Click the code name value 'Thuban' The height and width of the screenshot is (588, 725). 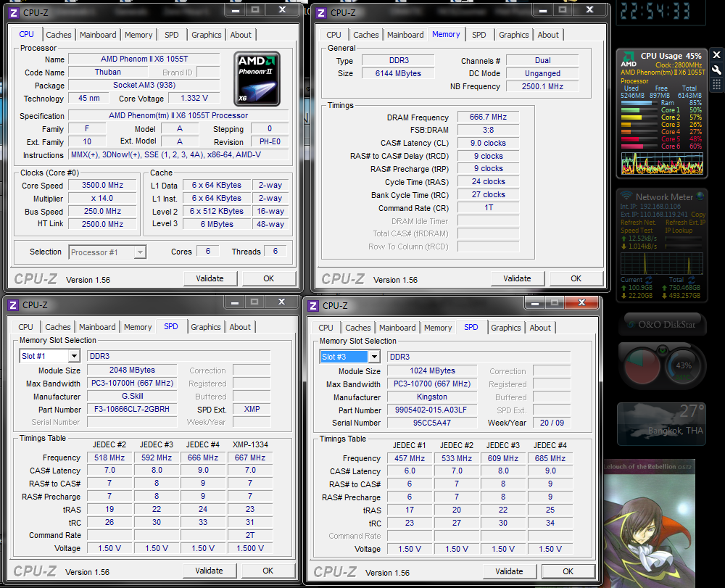pyautogui.click(x=108, y=72)
